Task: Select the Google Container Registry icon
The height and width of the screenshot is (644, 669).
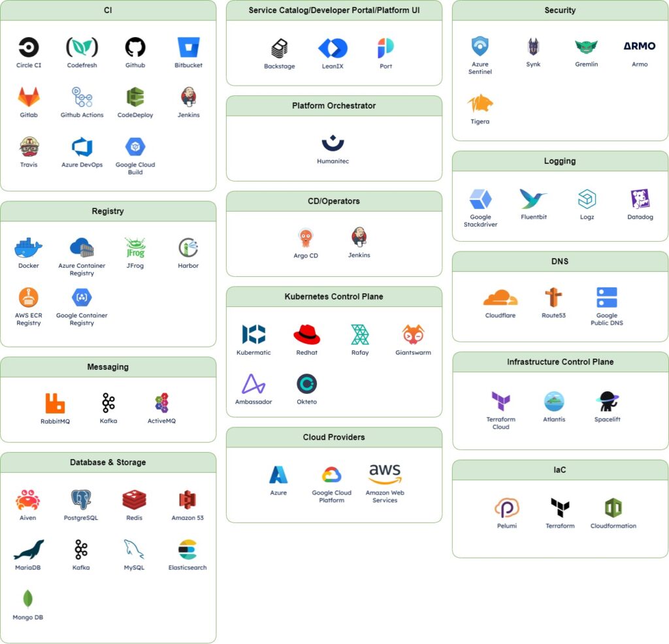Action: pos(82,298)
